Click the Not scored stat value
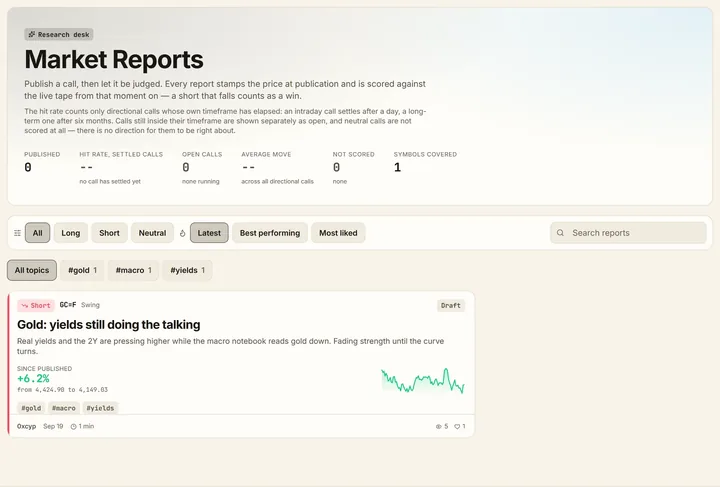 coord(337,168)
